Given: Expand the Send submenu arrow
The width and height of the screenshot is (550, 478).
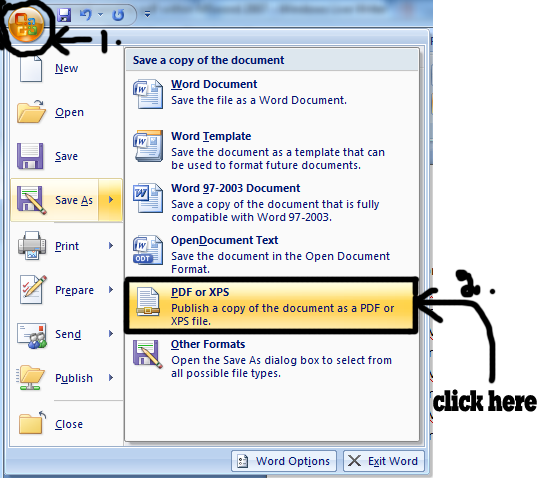Looking at the screenshot, I should coord(111,334).
